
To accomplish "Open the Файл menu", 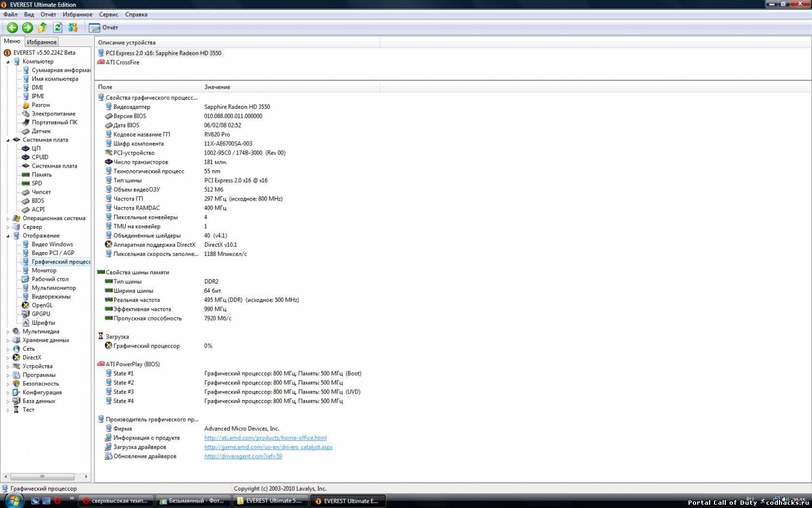I will [10, 15].
